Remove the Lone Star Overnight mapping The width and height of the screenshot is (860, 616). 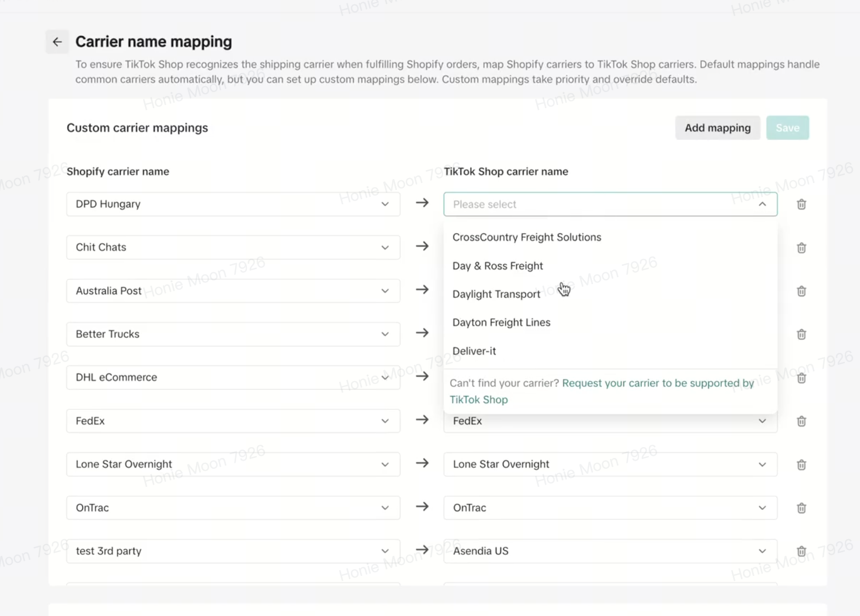801,464
